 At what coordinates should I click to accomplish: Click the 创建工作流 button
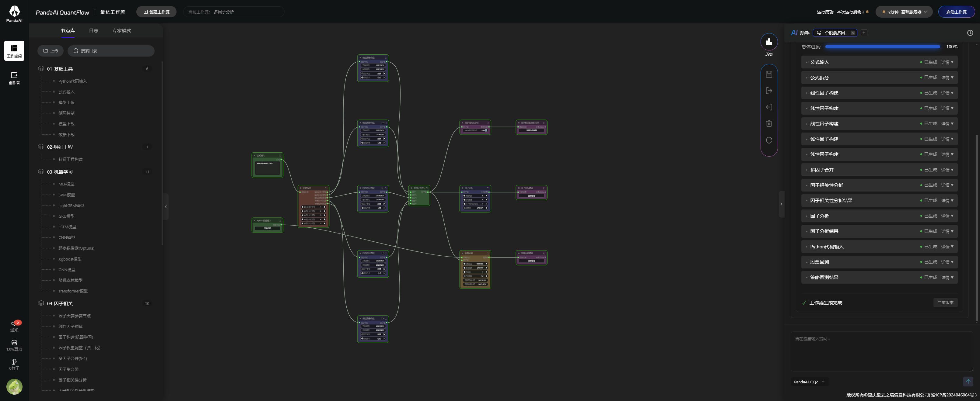pos(156,12)
